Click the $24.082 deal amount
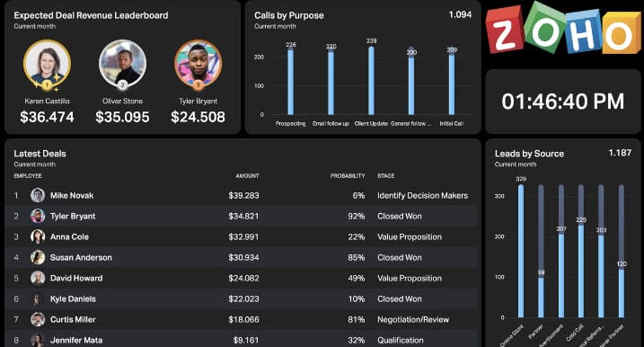 pyautogui.click(x=243, y=278)
